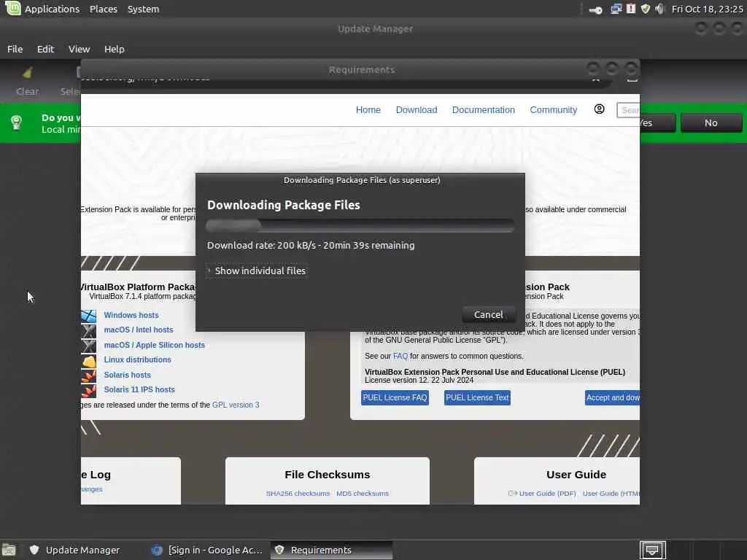
Task: Click the Windows hosts icon
Action: click(88, 316)
